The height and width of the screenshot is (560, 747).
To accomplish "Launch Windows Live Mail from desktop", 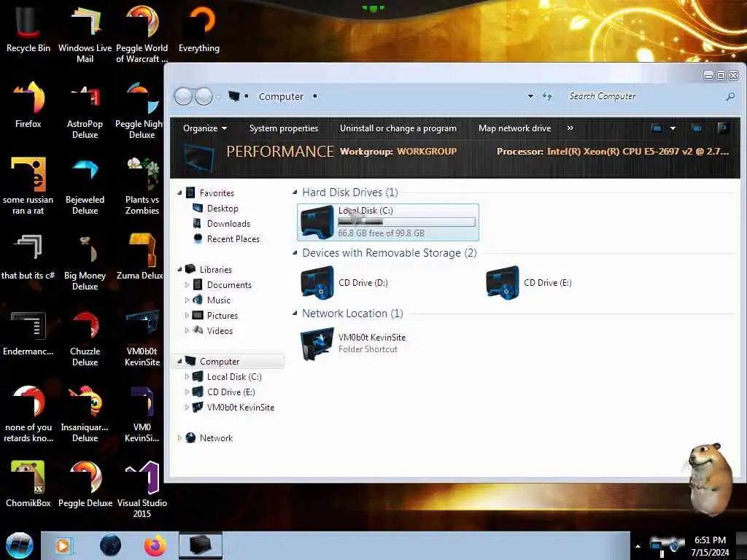I will click(85, 34).
